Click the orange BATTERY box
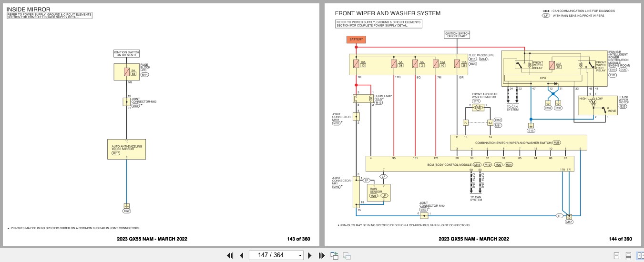The height and width of the screenshot is (262, 644). coord(356,40)
